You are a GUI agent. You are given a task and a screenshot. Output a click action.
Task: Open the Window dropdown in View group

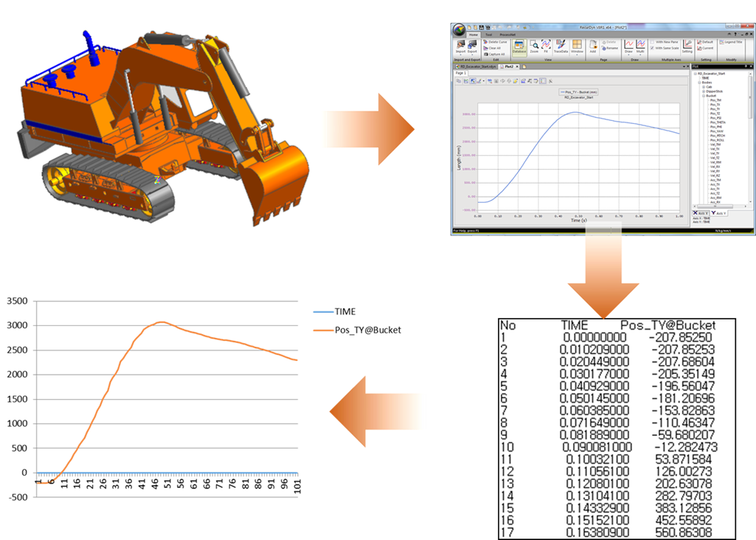[x=577, y=47]
